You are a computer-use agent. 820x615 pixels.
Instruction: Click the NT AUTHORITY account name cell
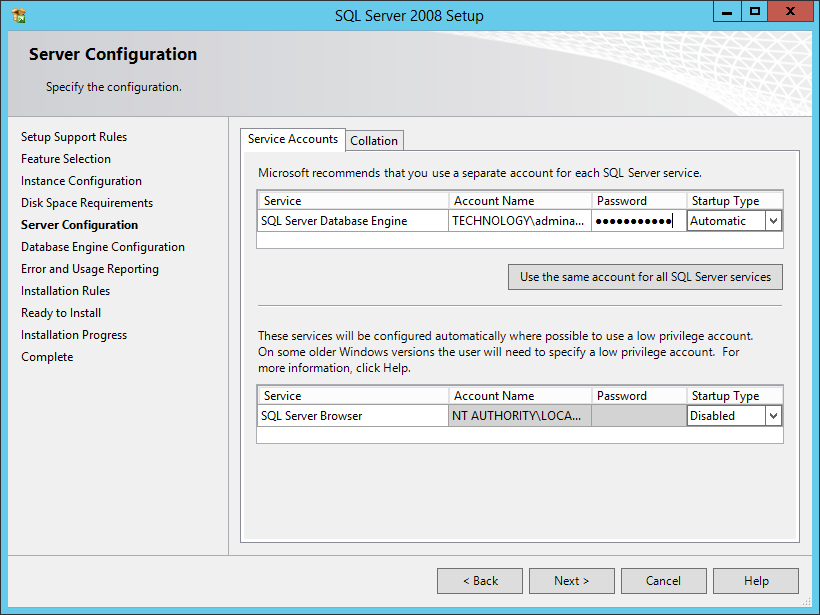click(x=520, y=416)
